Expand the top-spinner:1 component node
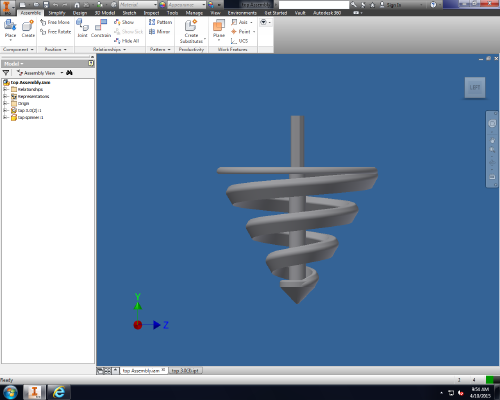This screenshot has width=500, height=400. [x=5, y=117]
